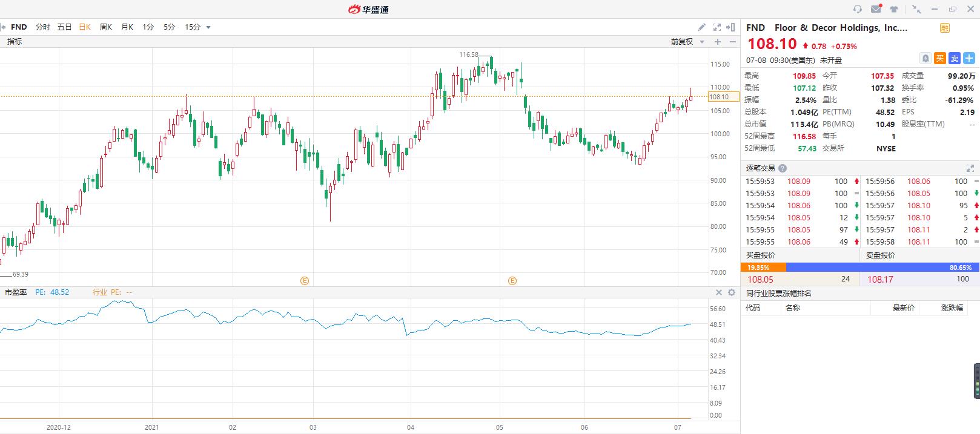This screenshot has height=434, width=980.
Task: Add FND to watchlist with plus icon
Action: tap(969, 58)
